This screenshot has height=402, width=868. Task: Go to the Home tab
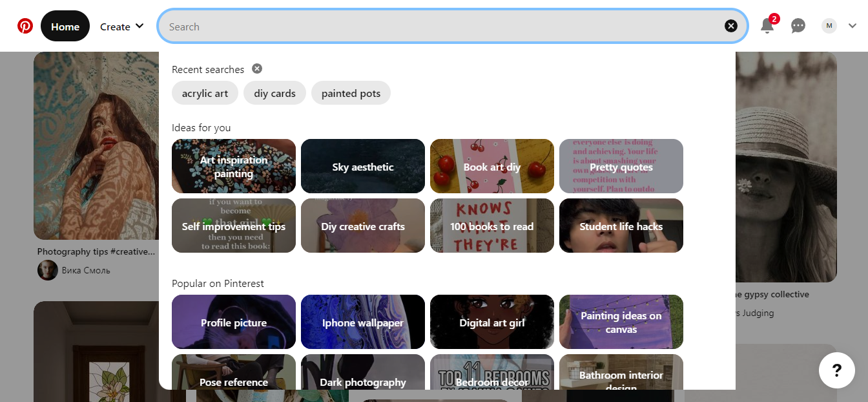(65, 26)
